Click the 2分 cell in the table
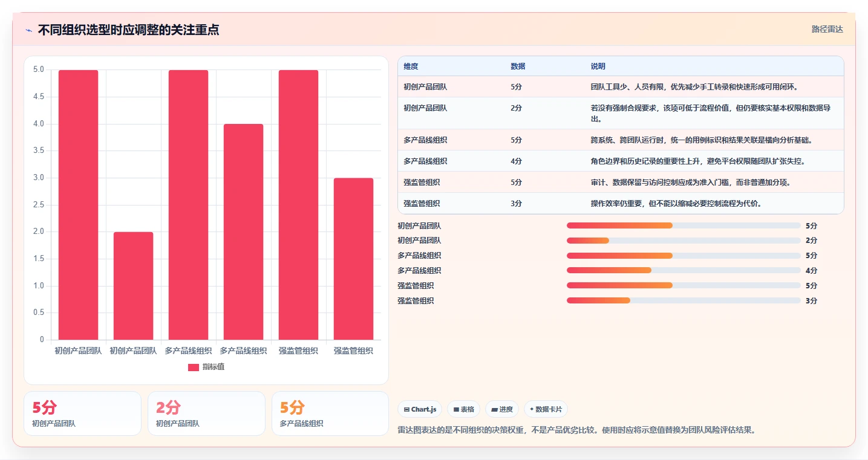Screen dimensions: 868x460 (x=516, y=108)
